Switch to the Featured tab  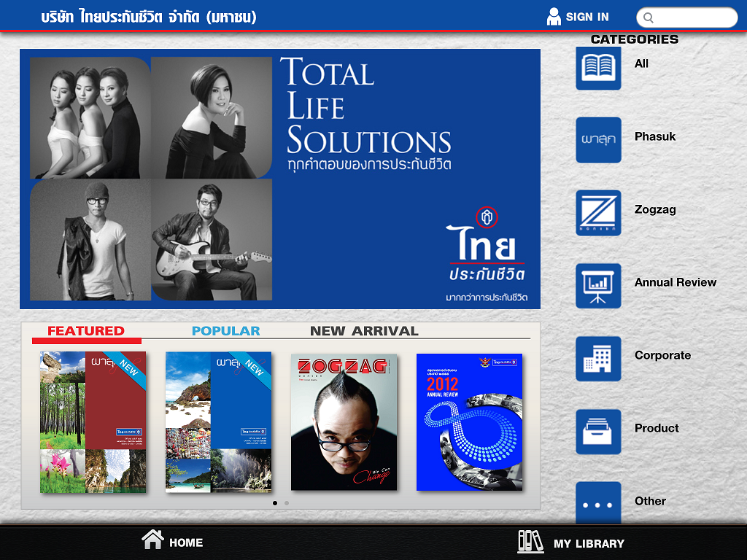click(86, 331)
